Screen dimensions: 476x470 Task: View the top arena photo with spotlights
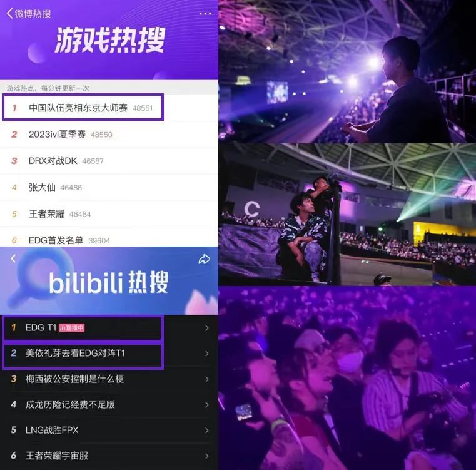[x=347, y=71]
